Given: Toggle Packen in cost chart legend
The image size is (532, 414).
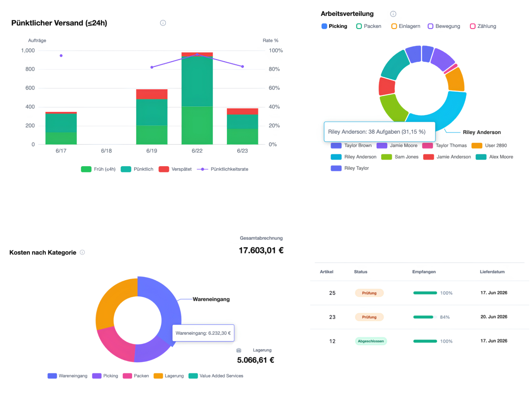Looking at the screenshot, I should (x=136, y=376).
